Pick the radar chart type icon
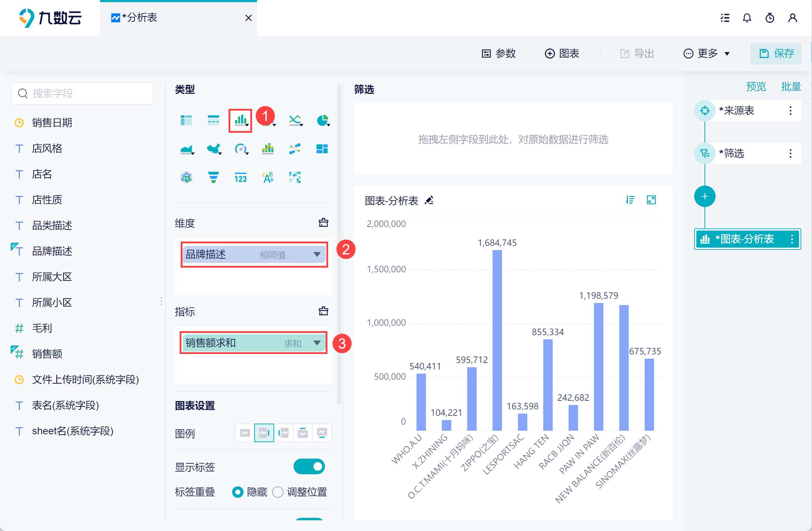 coord(186,177)
